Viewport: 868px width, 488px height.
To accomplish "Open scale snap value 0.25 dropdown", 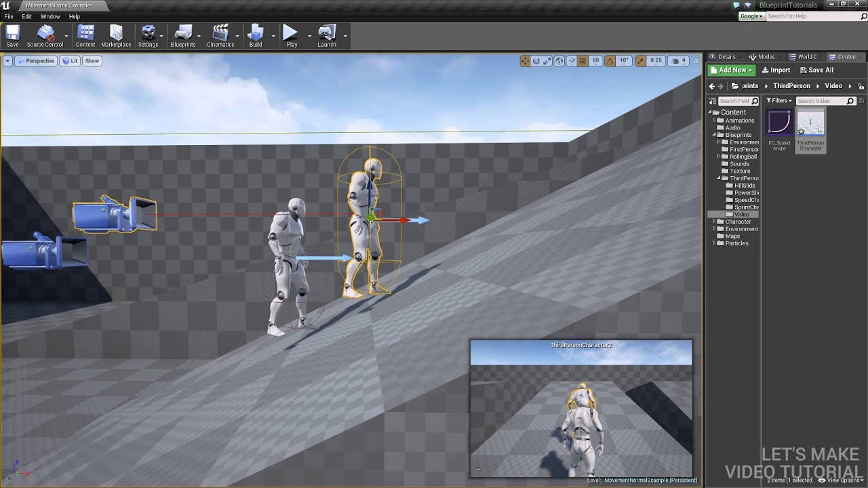I will pos(656,61).
